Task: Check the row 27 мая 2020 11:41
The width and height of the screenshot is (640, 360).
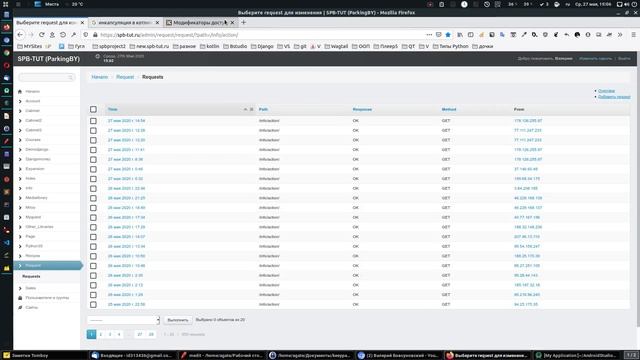Action: point(93,150)
